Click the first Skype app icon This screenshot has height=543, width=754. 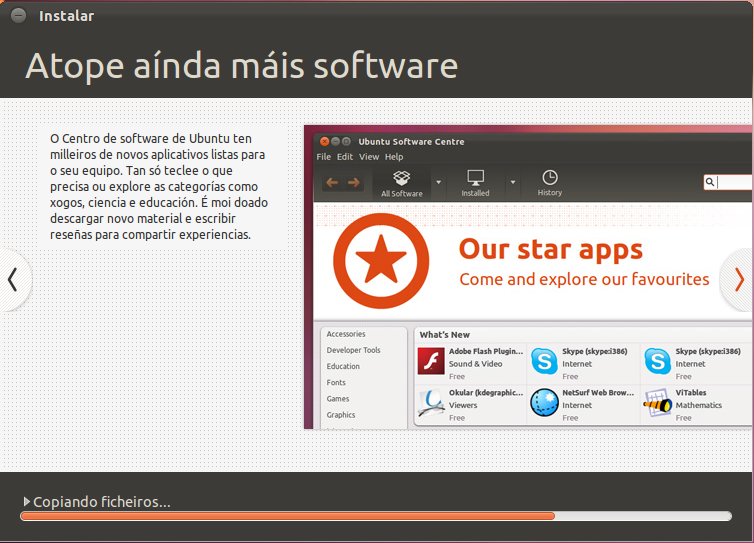coord(544,361)
